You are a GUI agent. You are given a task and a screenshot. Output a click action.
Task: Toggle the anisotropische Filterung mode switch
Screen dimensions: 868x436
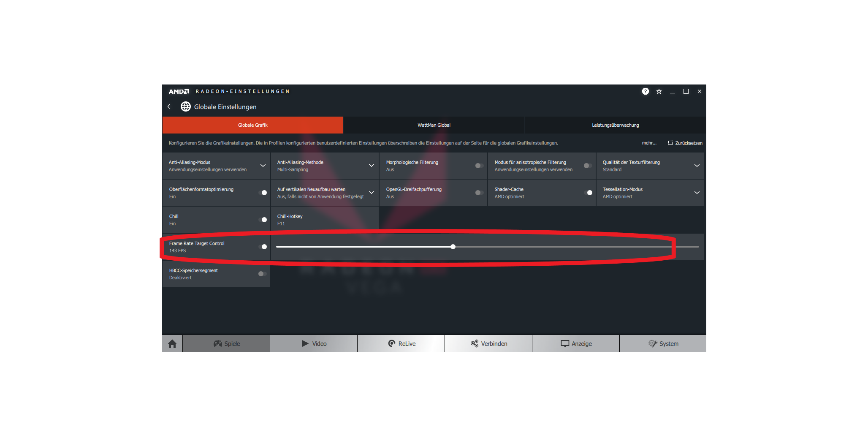pyautogui.click(x=588, y=166)
